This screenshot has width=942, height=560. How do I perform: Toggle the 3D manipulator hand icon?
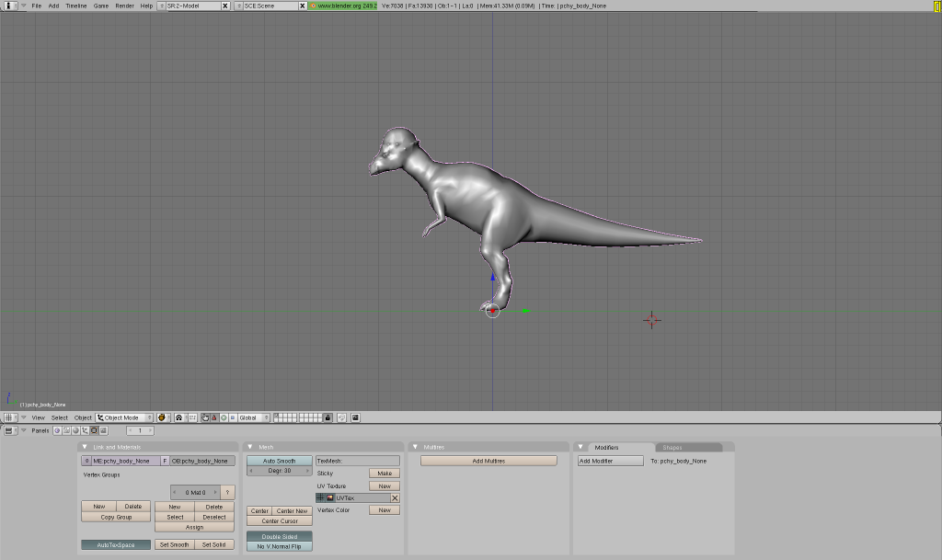pyautogui.click(x=204, y=417)
